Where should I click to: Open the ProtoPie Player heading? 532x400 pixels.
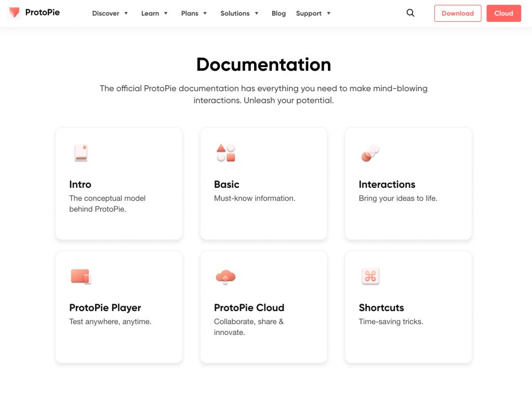click(x=105, y=308)
